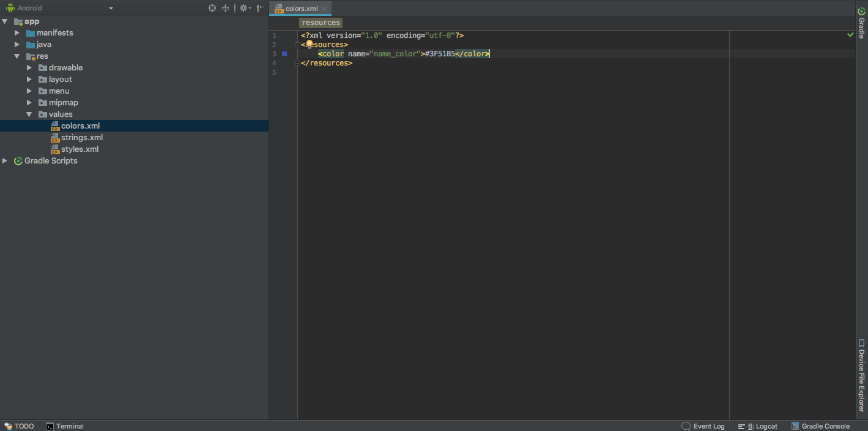This screenshot has width=868, height=431.
Task: Hide the Project tool window
Action: tap(259, 8)
